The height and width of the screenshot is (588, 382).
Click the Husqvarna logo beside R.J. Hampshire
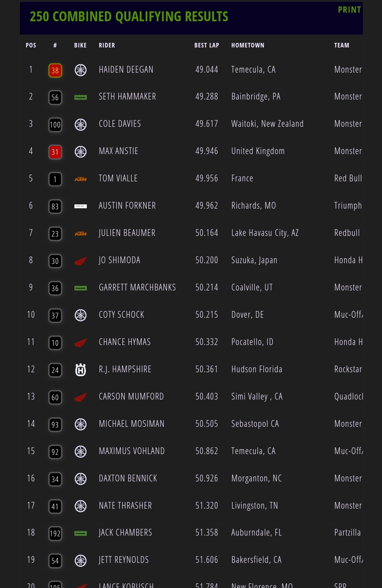(x=80, y=370)
